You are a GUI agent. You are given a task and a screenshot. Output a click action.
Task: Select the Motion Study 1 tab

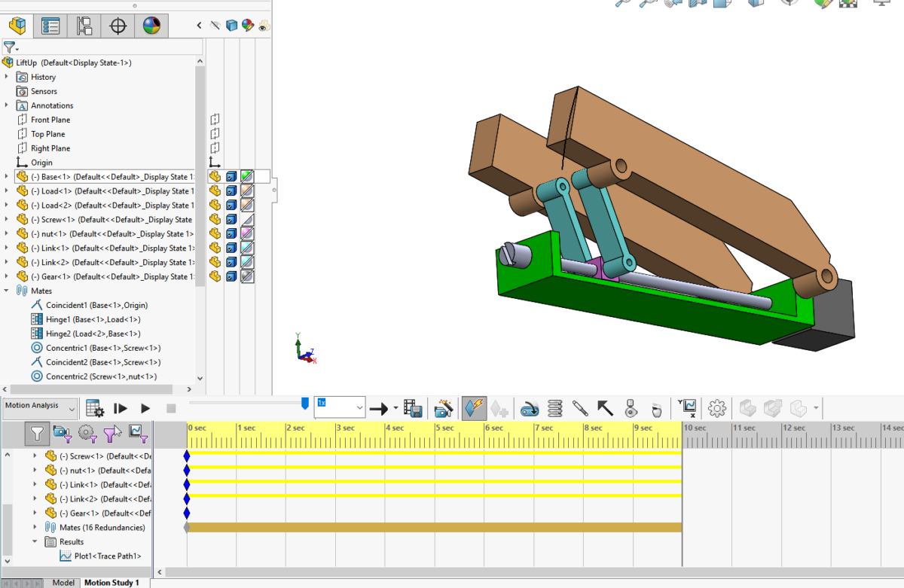(112, 582)
